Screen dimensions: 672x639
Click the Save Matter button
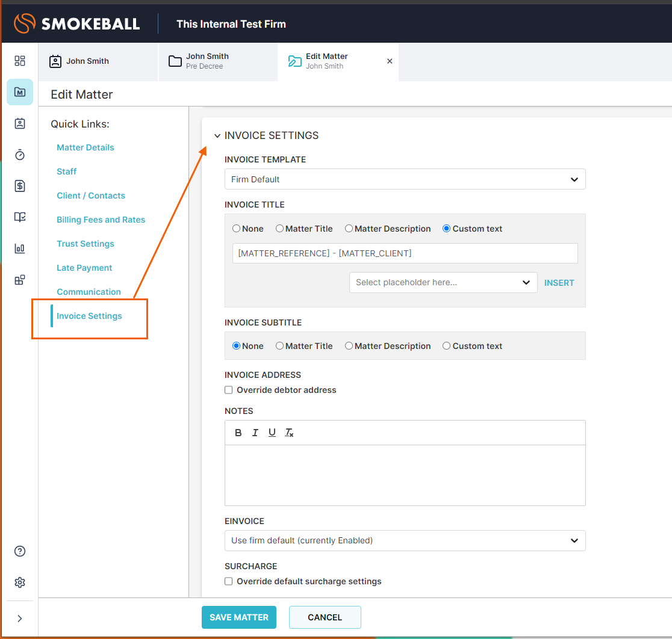238,617
